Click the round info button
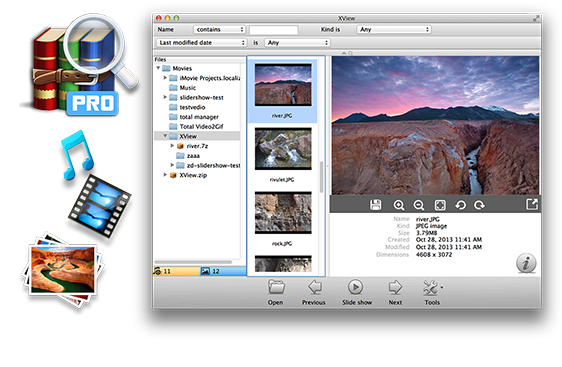The height and width of the screenshot is (367, 562). coord(526,263)
